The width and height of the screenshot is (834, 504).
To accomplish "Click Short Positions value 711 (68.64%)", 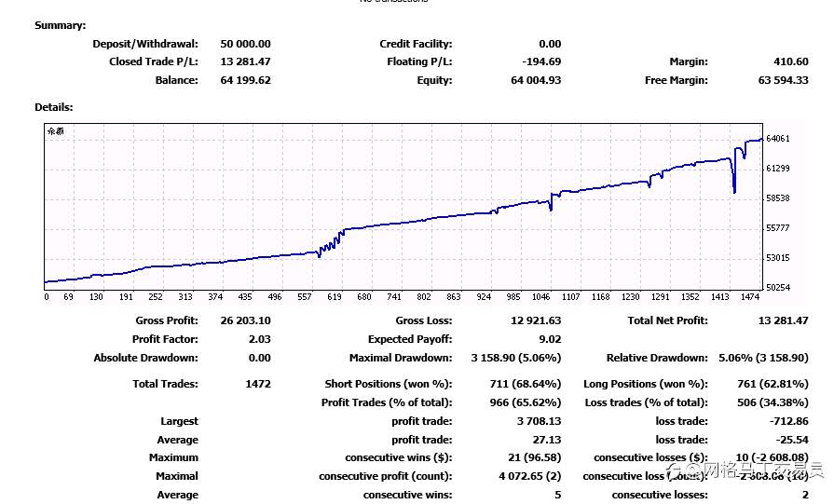I will point(525,384).
